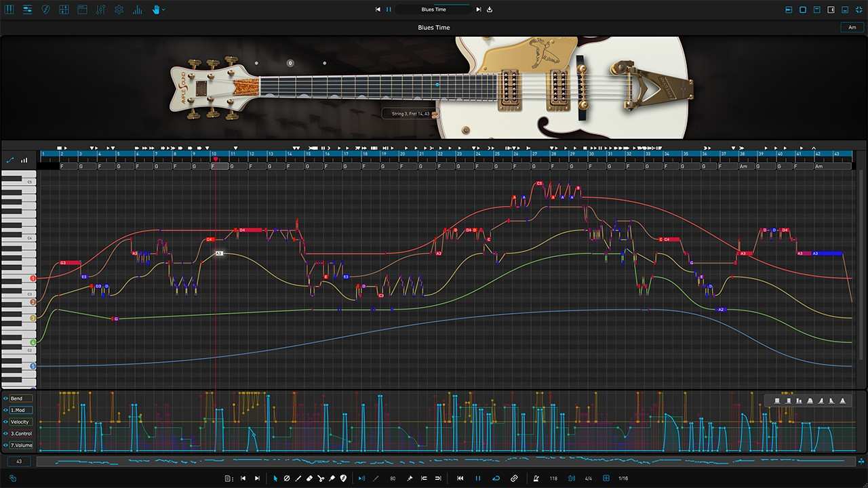Click the metronome icon in bottom toolbar
The width and height of the screenshot is (868, 488).
tap(536, 479)
